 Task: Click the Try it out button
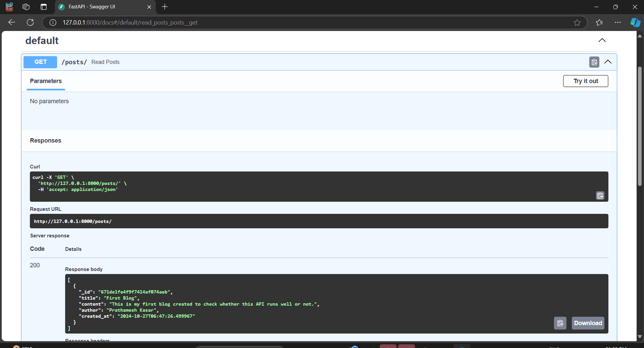click(x=586, y=81)
